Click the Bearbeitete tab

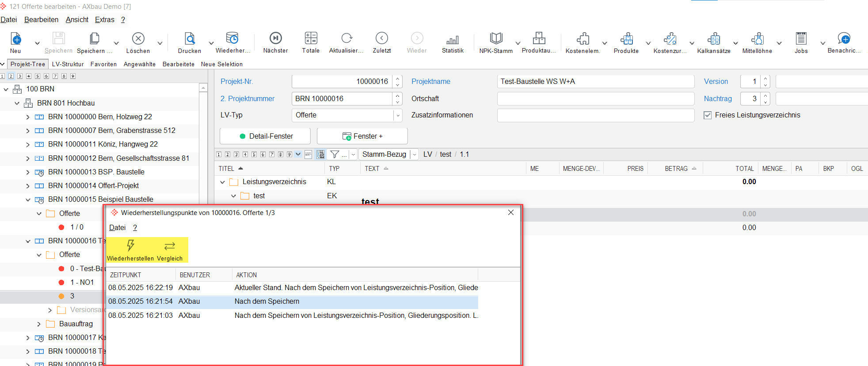tap(179, 64)
